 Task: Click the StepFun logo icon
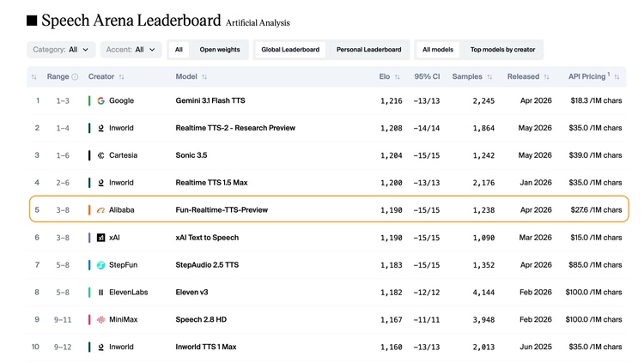pos(100,265)
